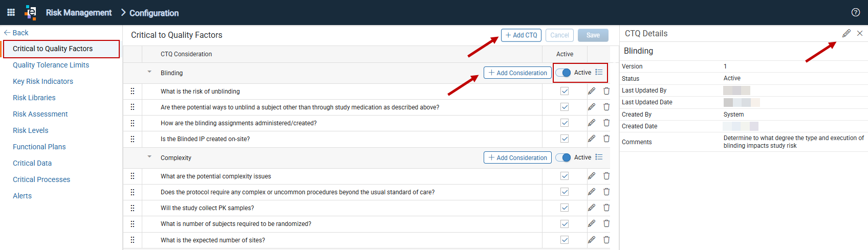Go to Key Risk Indicators
Screen dimensions: 868x250
[x=43, y=81]
